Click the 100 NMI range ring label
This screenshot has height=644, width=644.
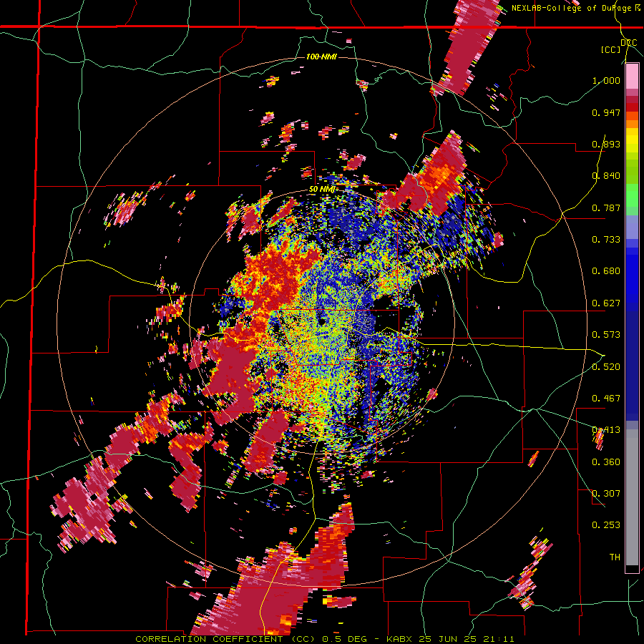[321, 57]
